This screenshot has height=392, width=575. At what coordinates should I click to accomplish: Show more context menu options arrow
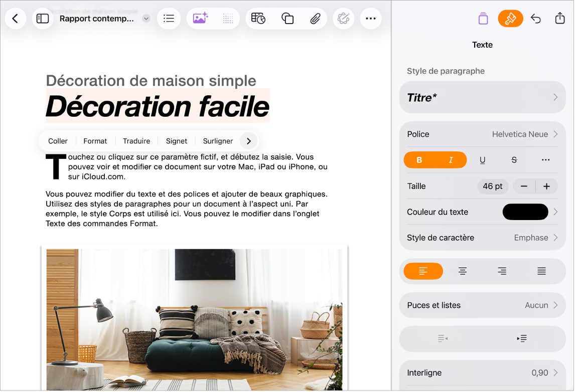[x=249, y=141]
